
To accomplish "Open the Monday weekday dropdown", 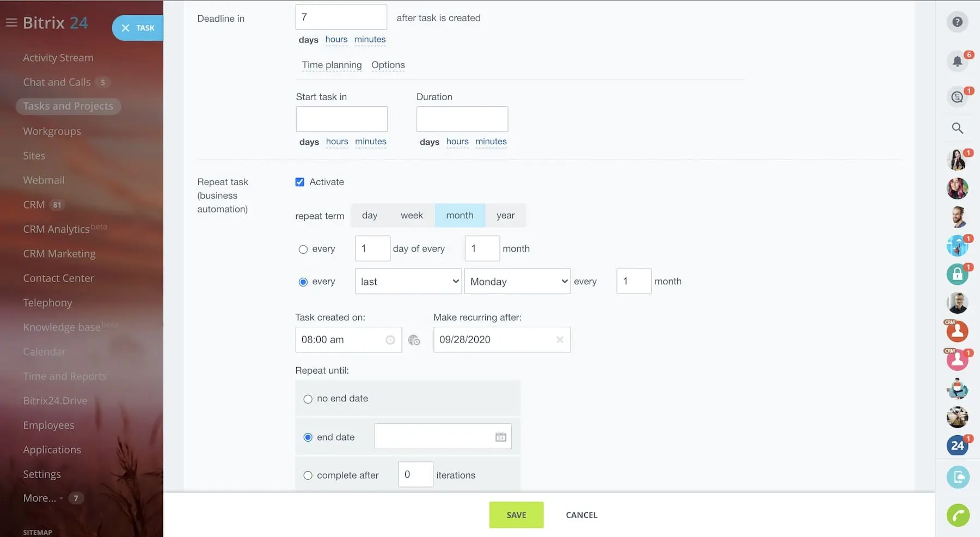I will click(517, 282).
